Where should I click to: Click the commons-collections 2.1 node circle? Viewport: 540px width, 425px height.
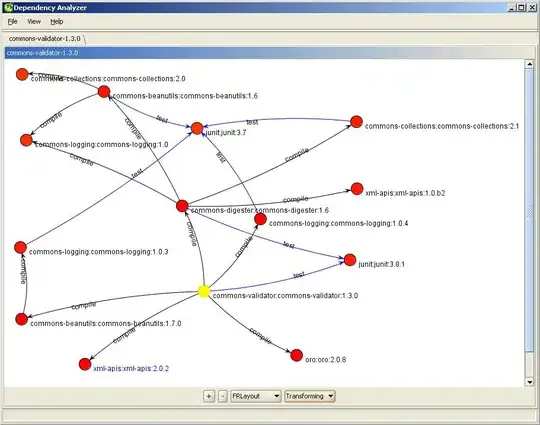click(x=356, y=122)
